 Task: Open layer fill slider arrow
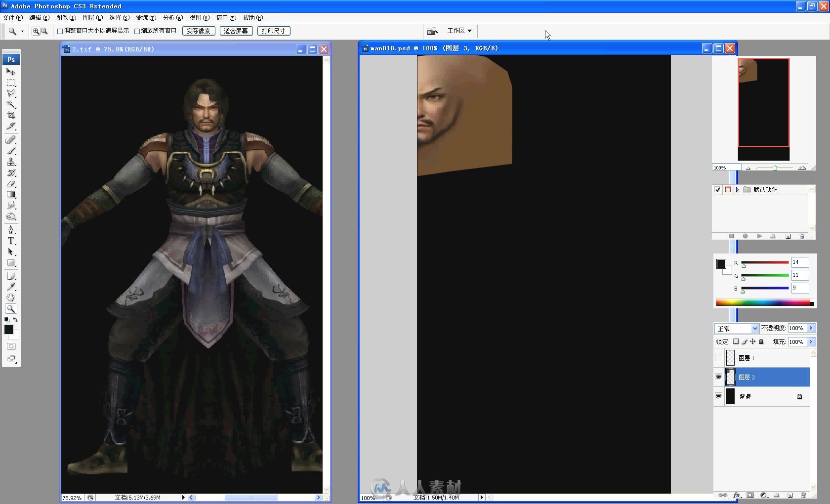coord(811,342)
